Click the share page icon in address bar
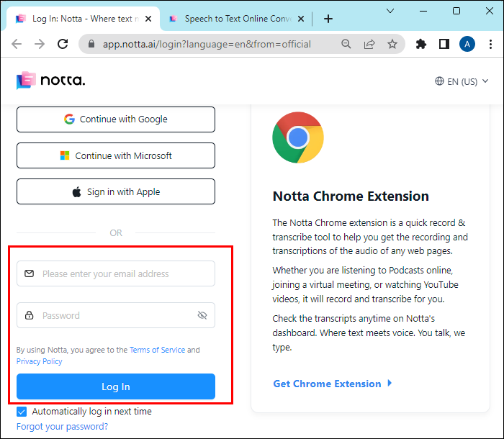 point(369,44)
